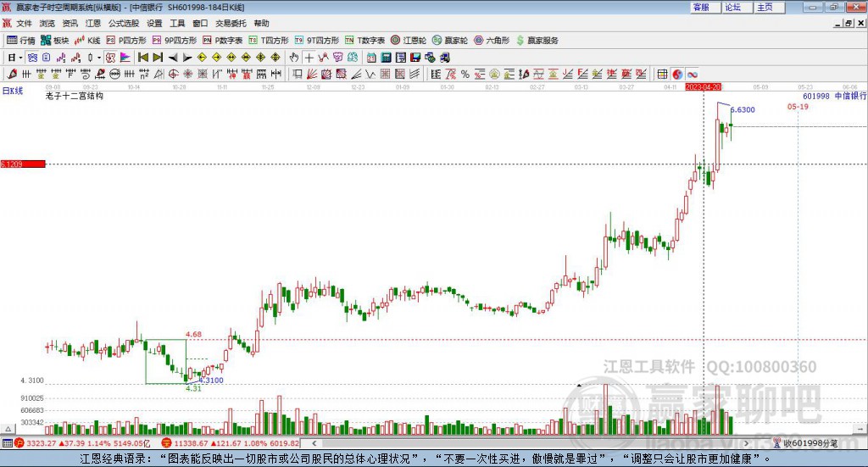
Task: Click the black right arrow icon
Action: pos(187,58)
